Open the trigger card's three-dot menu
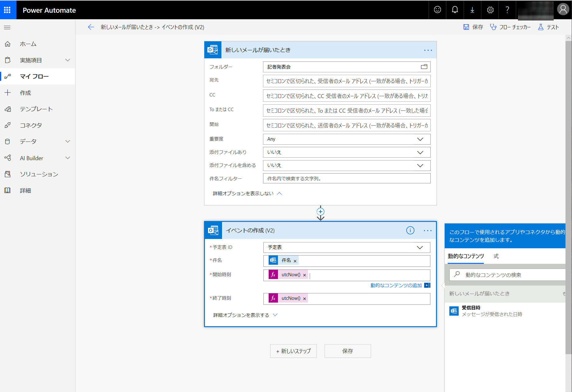Viewport: 572px width, 392px height. point(428,50)
